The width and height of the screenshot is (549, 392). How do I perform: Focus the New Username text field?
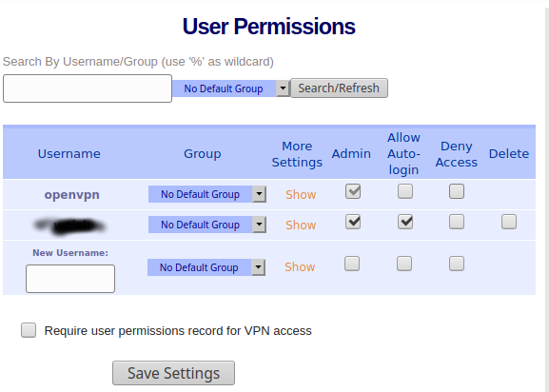(x=70, y=279)
